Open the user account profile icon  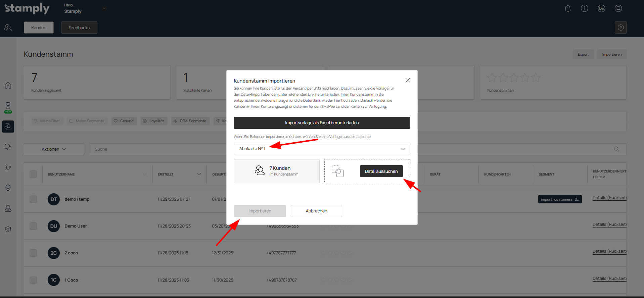click(x=618, y=8)
